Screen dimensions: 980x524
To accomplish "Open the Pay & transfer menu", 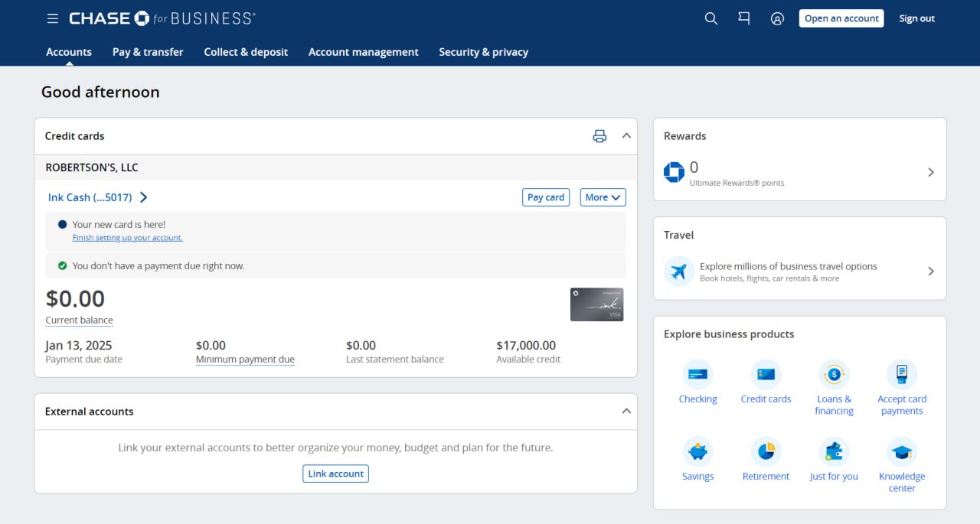I will coord(148,52).
